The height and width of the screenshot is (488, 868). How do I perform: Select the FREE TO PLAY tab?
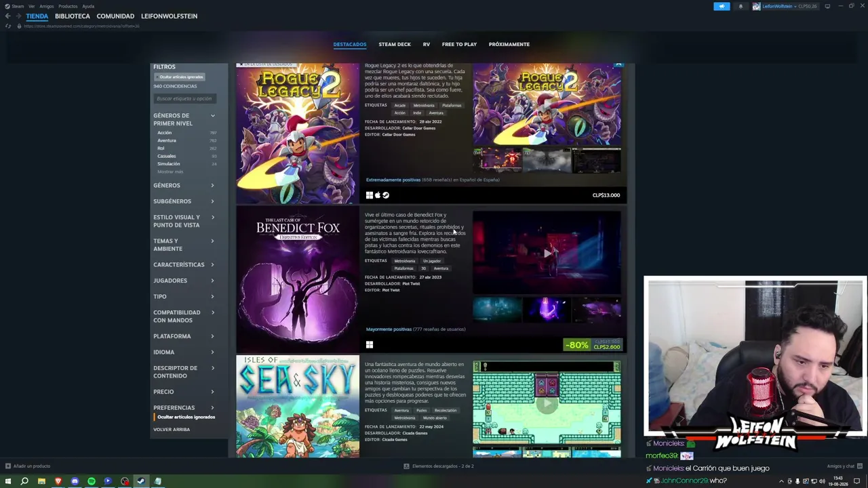point(459,45)
